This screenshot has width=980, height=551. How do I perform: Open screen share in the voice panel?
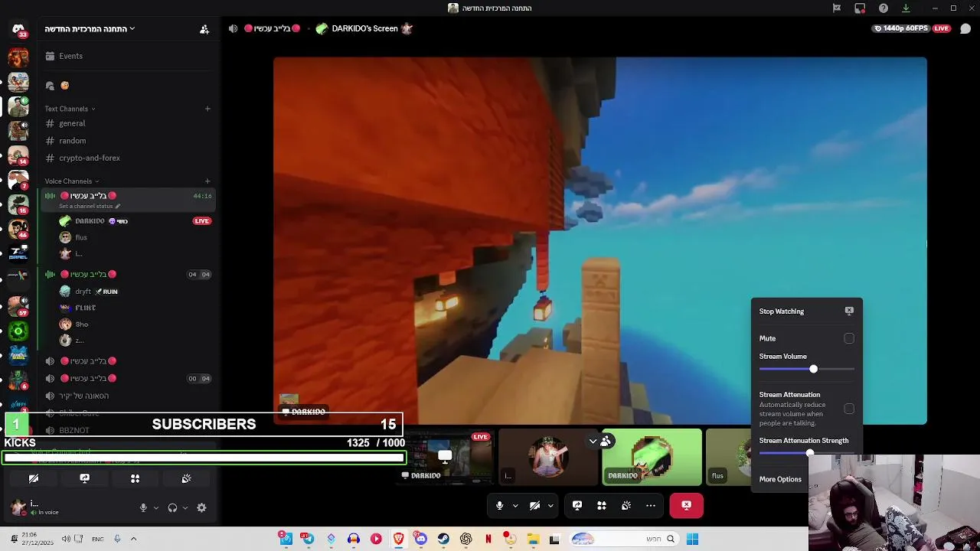[84, 478]
